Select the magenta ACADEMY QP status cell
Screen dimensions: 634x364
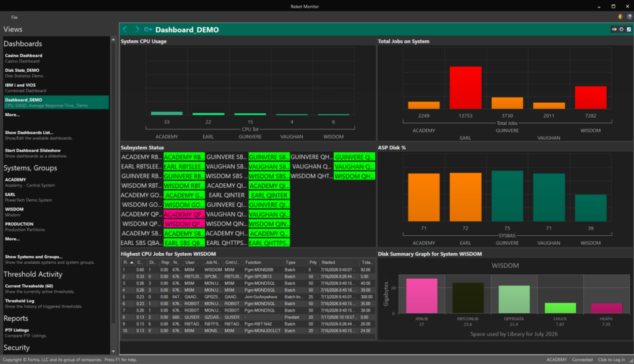pyautogui.click(x=184, y=214)
